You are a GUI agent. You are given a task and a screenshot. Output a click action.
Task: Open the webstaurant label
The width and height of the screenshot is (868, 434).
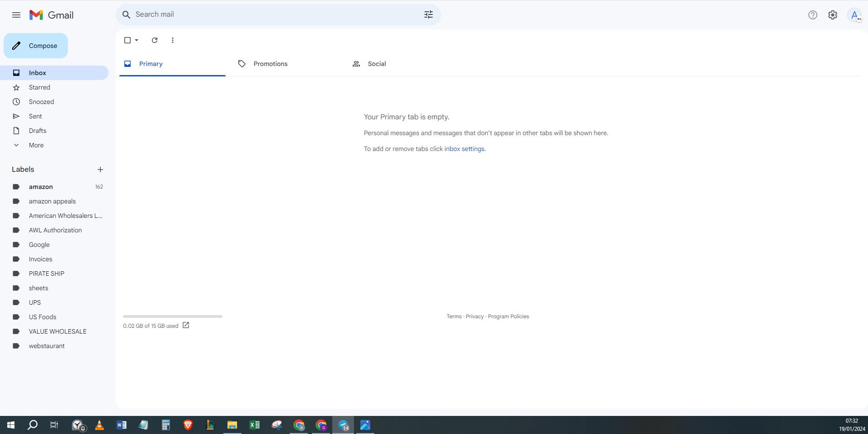click(x=54, y=346)
